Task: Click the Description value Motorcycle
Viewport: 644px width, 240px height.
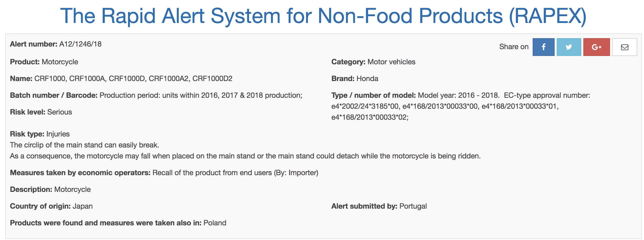Action: pos(72,189)
